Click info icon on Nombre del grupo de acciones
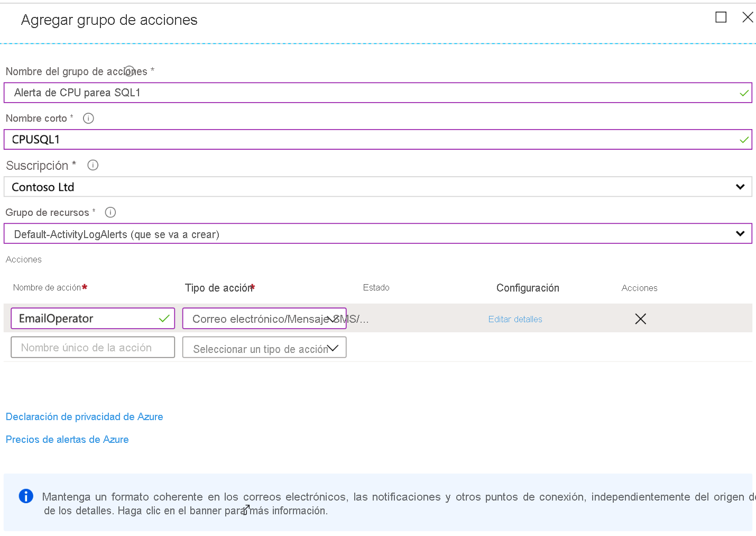Image resolution: width=756 pixels, height=536 pixels. pos(130,71)
